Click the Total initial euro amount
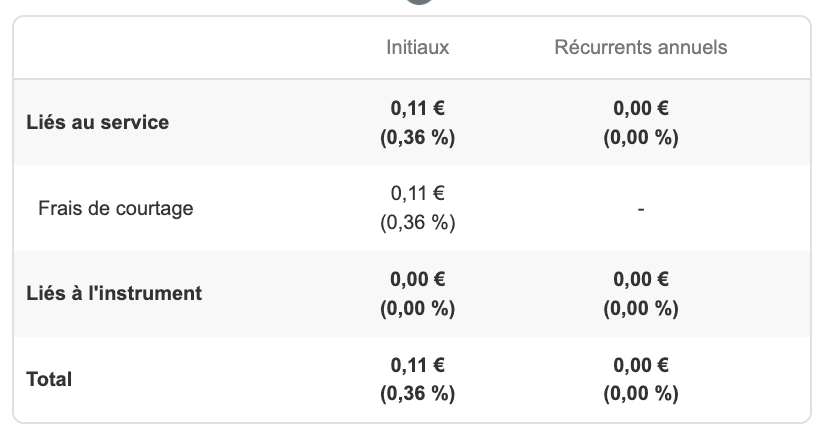Viewport: 828px width, 446px height. tap(417, 365)
